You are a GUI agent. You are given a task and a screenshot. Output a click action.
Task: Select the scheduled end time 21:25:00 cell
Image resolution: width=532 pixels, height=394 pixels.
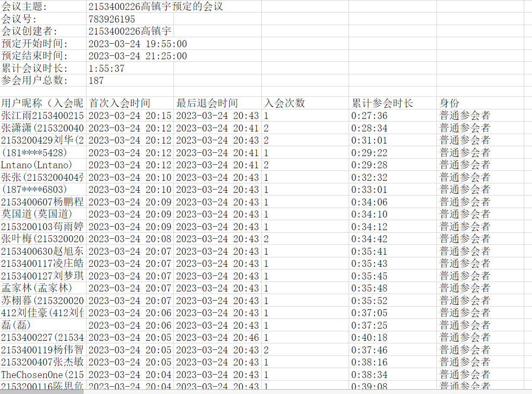pos(138,56)
